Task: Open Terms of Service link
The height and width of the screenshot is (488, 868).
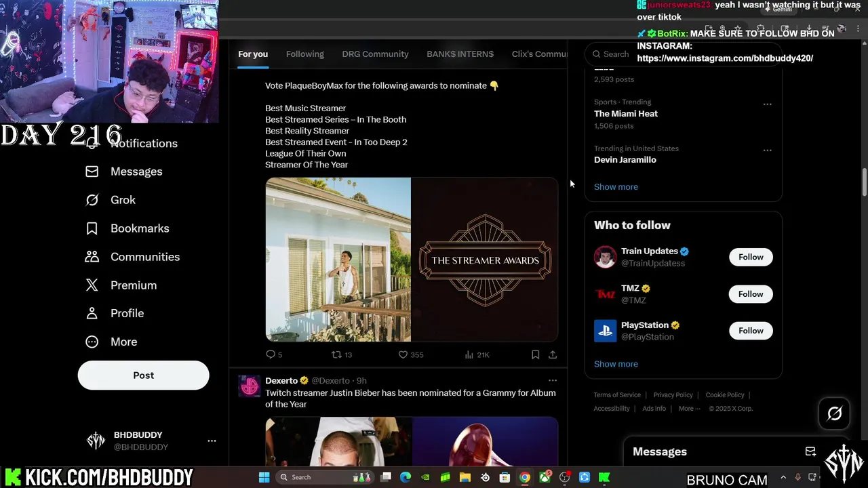Action: coord(617,395)
